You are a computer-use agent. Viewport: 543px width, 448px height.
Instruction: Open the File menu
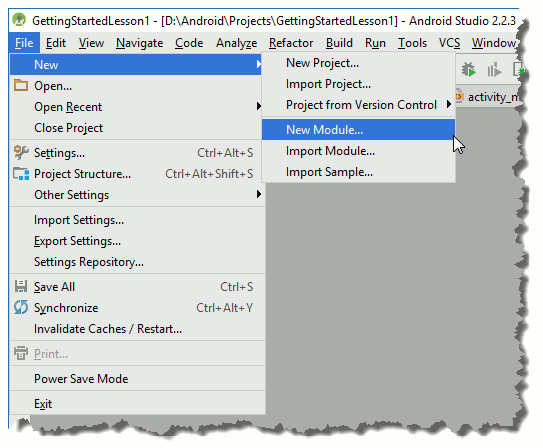[x=24, y=43]
